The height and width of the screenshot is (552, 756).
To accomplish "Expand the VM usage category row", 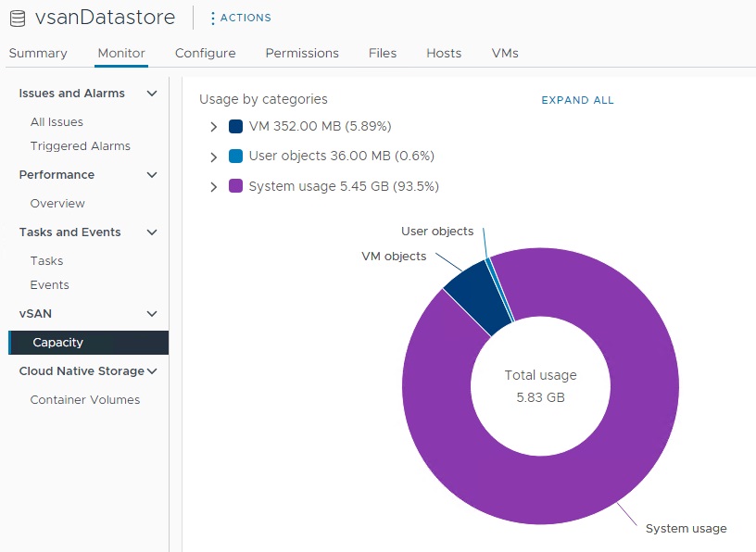I will pyautogui.click(x=213, y=127).
